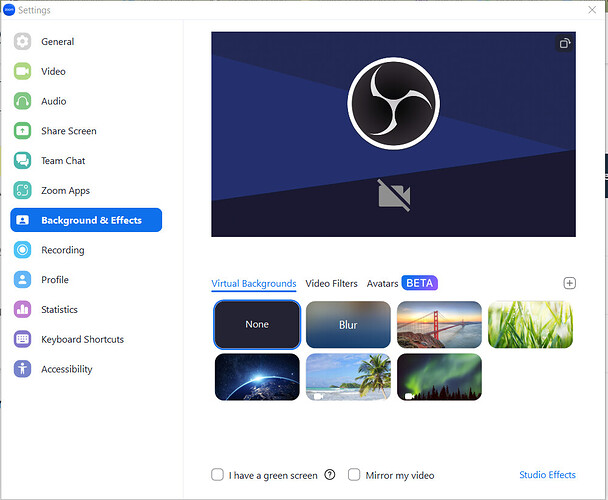The height and width of the screenshot is (500, 608).
Task: Click the Team Chat icon
Action: tap(23, 161)
